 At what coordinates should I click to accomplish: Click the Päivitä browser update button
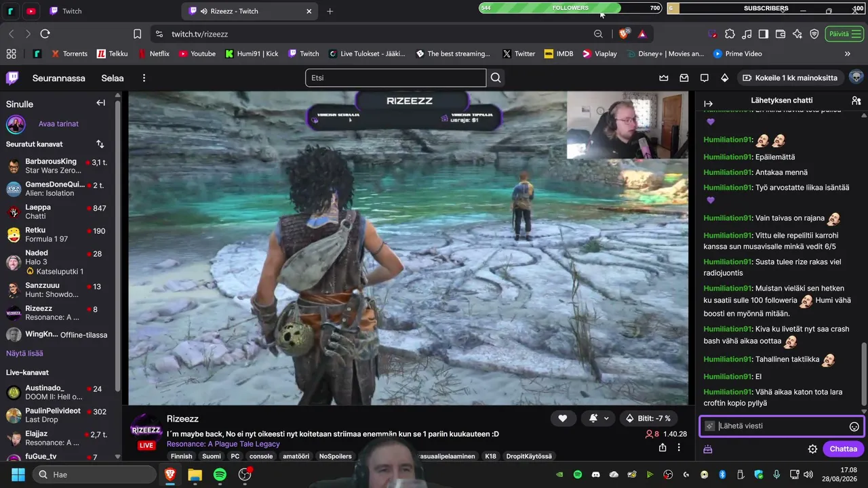point(844,34)
